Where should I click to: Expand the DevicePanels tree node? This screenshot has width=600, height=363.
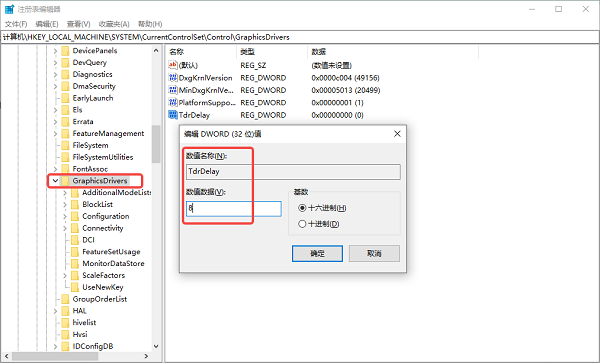(x=55, y=50)
